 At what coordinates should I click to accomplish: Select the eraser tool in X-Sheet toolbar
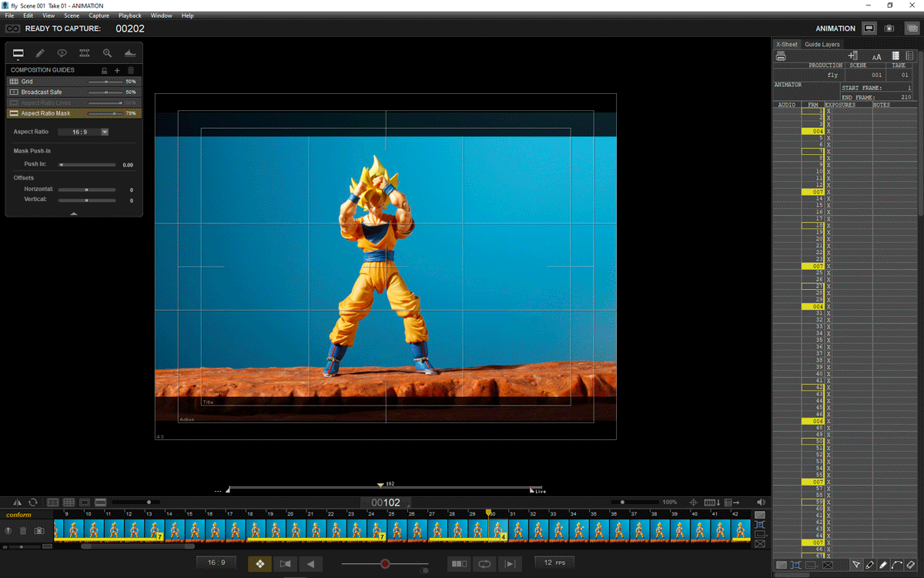pos(911,565)
